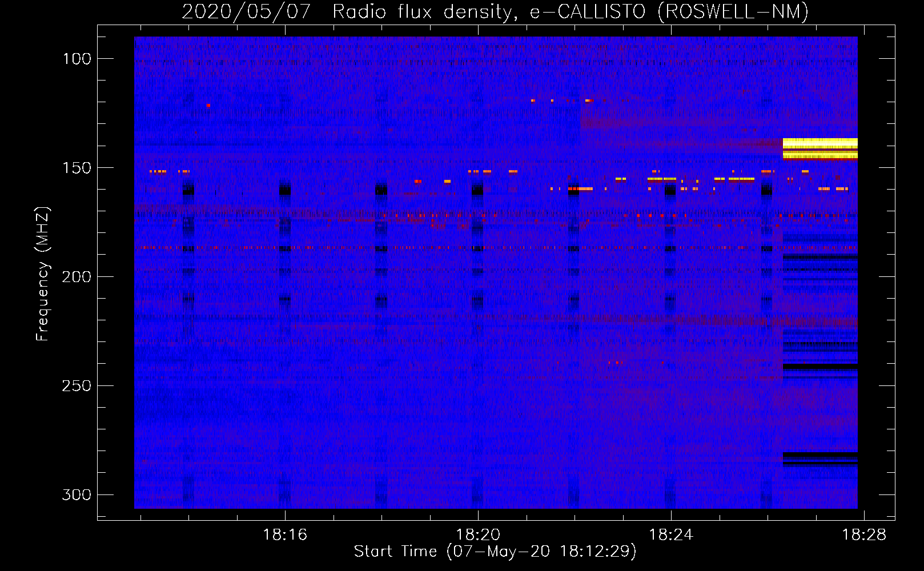Click the 300 frequency tick label
Image resolution: width=924 pixels, height=571 pixels.
coord(77,494)
